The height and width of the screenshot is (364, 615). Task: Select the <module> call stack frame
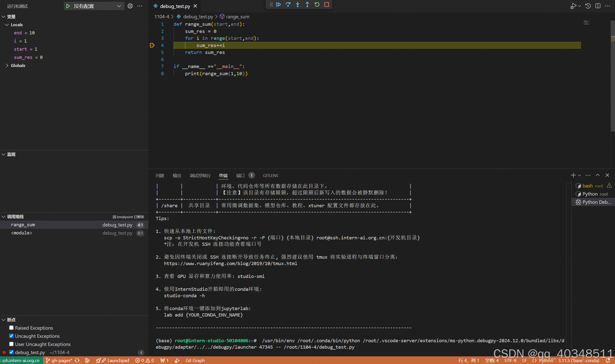(22, 233)
